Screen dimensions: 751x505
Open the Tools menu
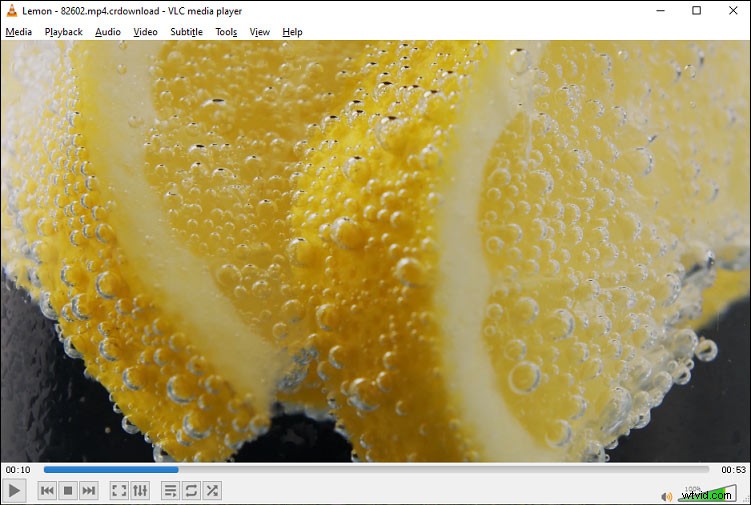[x=226, y=32]
